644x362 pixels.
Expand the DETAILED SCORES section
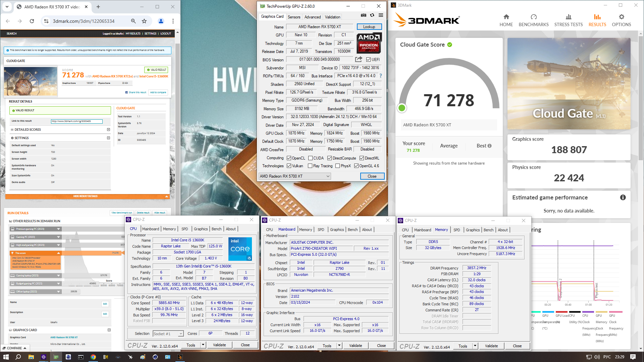pos(108,129)
